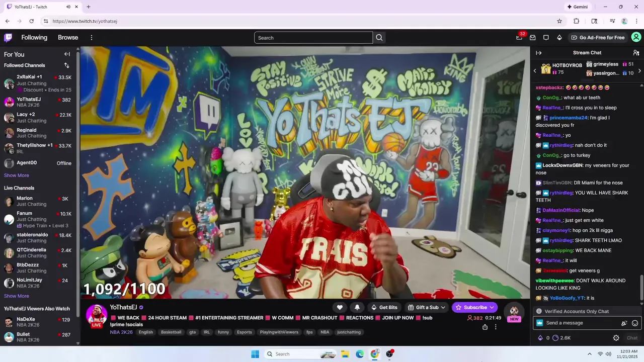
Task: Expand live channels with Show More
Action: pyautogui.click(x=17, y=296)
